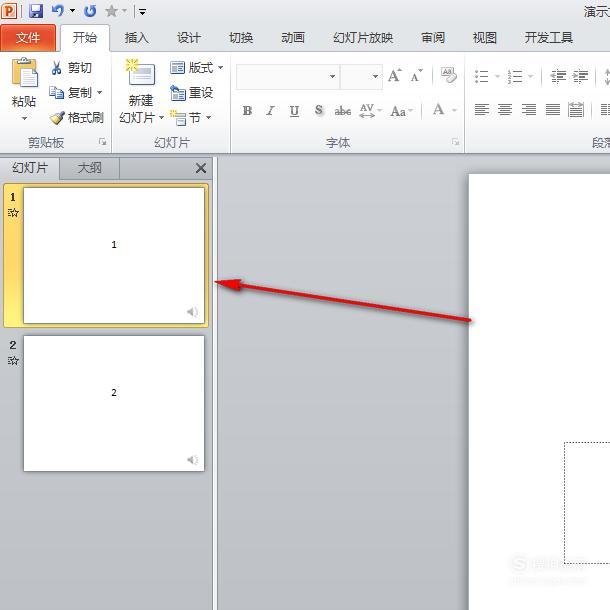Screen dimensions: 610x610
Task: Click 复制 (Copy) button
Action: click(70, 93)
